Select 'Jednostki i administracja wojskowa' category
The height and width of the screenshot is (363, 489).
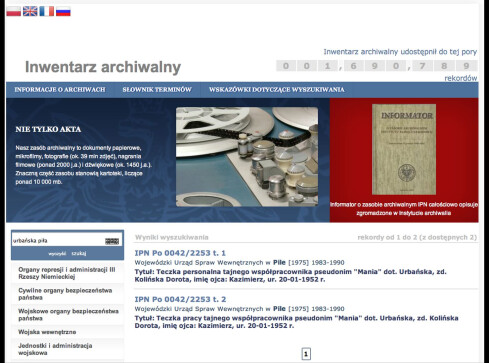pos(67,349)
